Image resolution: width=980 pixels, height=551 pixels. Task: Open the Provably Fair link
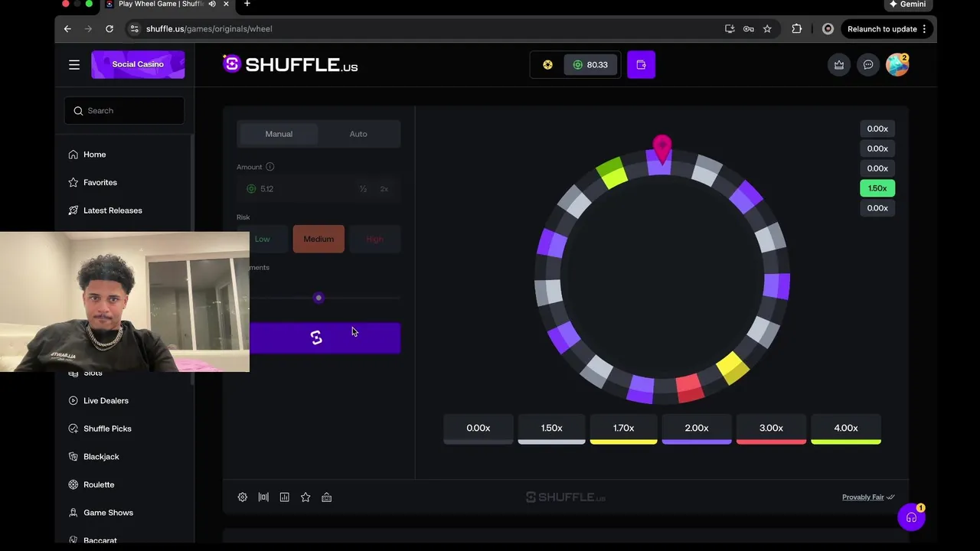point(868,497)
